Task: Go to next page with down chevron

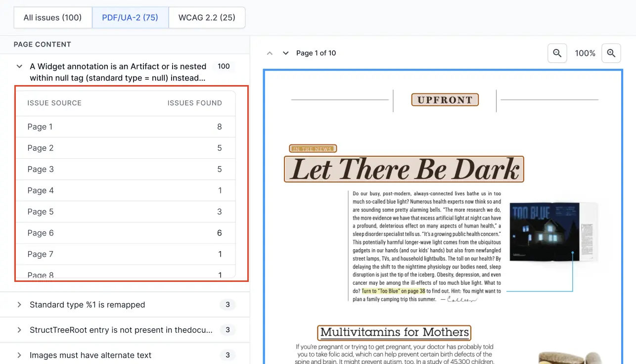Action: pos(285,53)
